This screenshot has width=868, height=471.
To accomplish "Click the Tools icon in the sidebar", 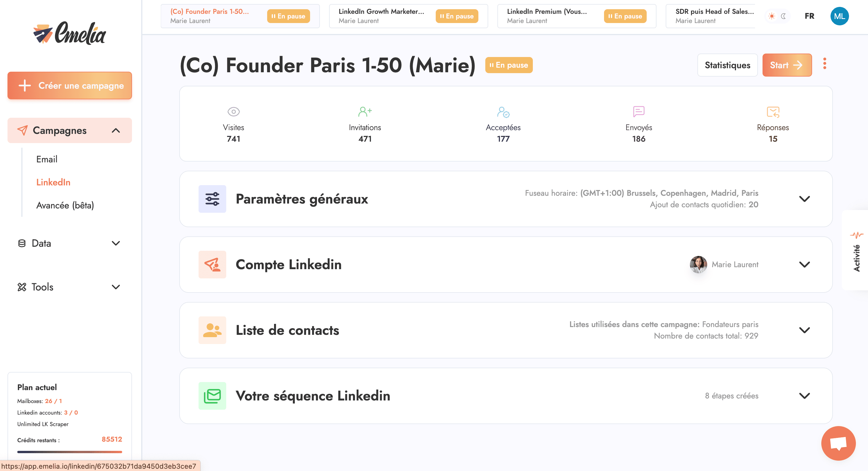I will pyautogui.click(x=22, y=287).
